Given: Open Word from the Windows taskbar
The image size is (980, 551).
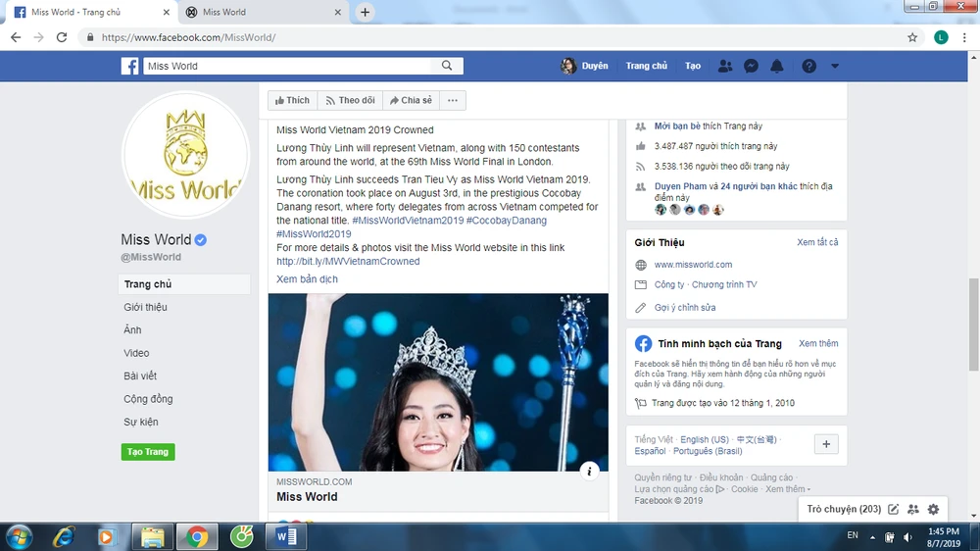Looking at the screenshot, I should [x=287, y=536].
